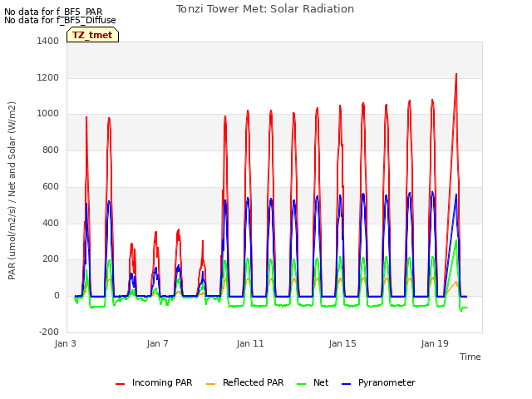
Task: Click the 200 y-axis tick label
Action: point(51,259)
